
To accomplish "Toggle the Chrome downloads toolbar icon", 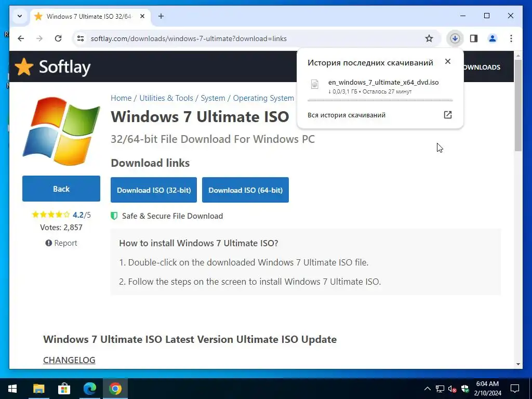I will click(x=455, y=38).
